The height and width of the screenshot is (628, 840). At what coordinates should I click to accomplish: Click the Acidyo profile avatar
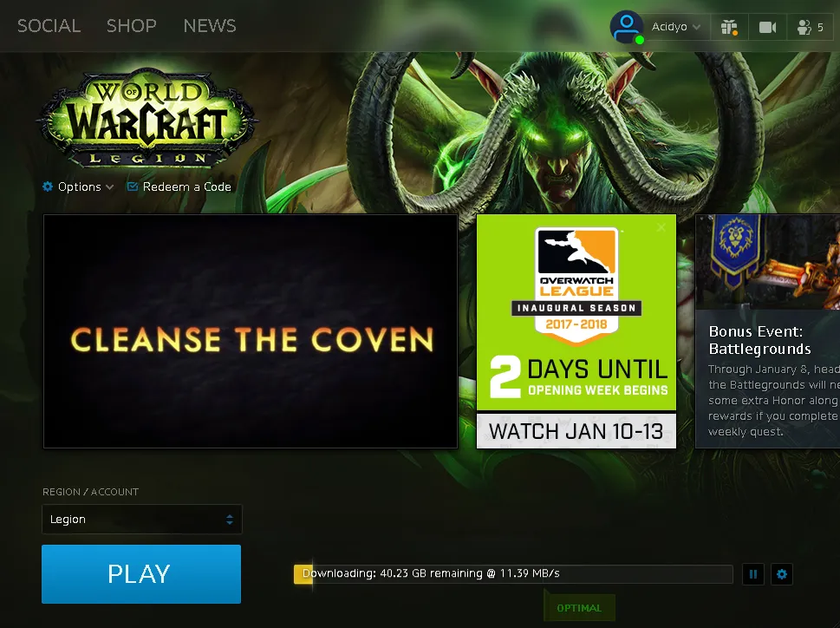point(626,27)
